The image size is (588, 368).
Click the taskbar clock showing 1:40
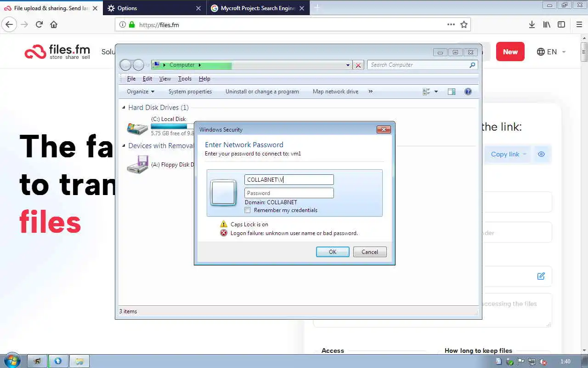click(x=565, y=362)
